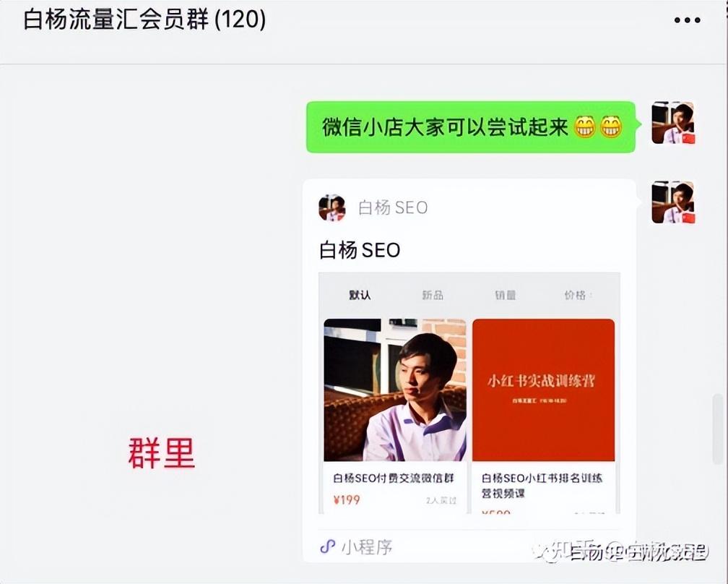
Task: Click the second grinning emoji in message
Action: point(610,127)
